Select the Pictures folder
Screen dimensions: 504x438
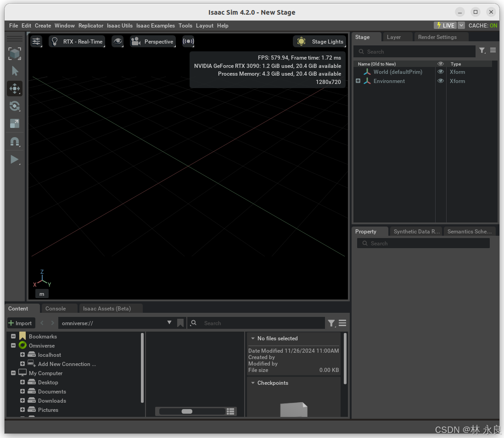coord(48,410)
